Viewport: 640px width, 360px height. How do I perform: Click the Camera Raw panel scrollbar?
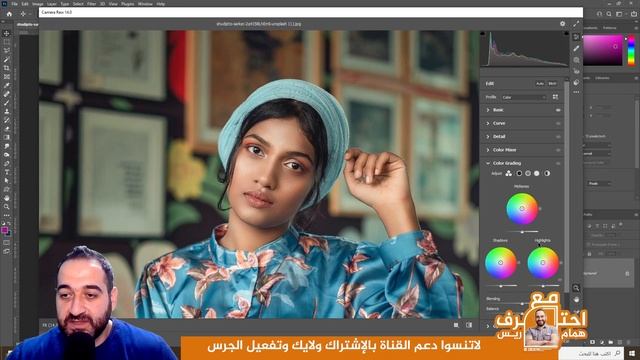coord(566,186)
